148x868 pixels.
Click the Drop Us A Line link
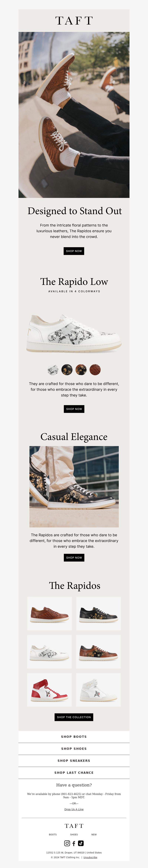coord(74,809)
